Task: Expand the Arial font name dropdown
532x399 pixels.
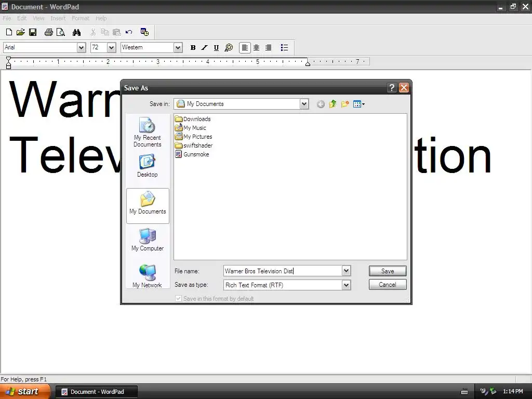Action: [x=82, y=47]
